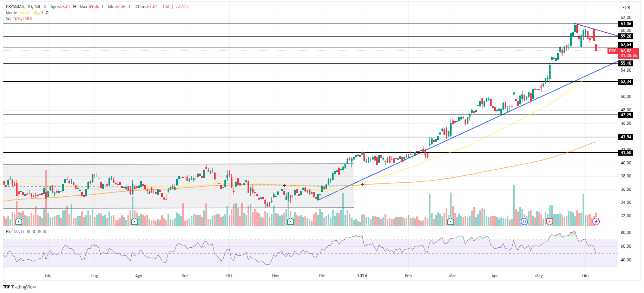Click the -1,50 (-2,56%) change value
Image resolution: width=644 pixels, height=293 pixels.
pyautogui.click(x=174, y=7)
